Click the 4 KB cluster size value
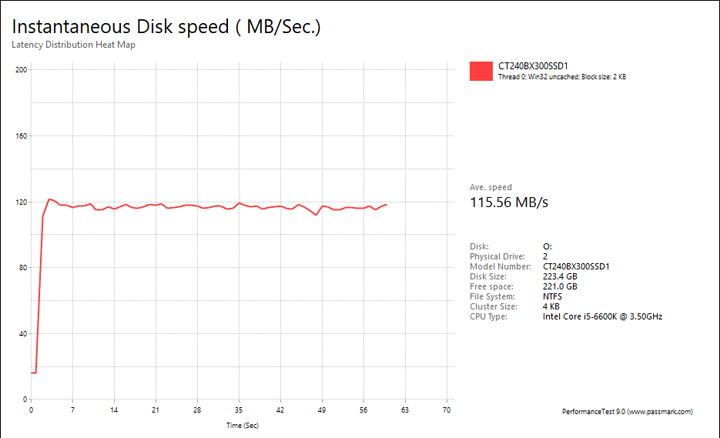 [x=551, y=306]
